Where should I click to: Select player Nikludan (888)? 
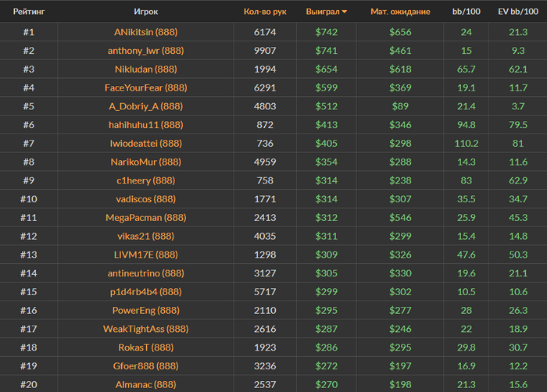[x=146, y=69]
